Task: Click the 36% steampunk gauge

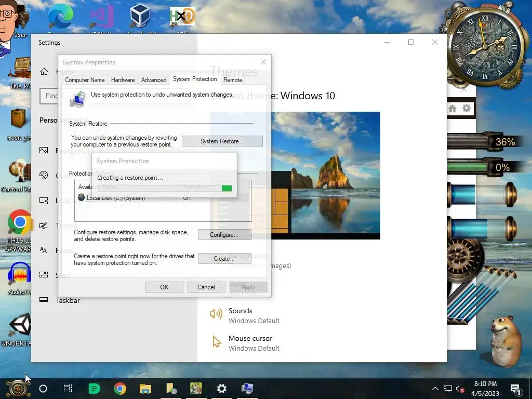Action: click(x=485, y=142)
